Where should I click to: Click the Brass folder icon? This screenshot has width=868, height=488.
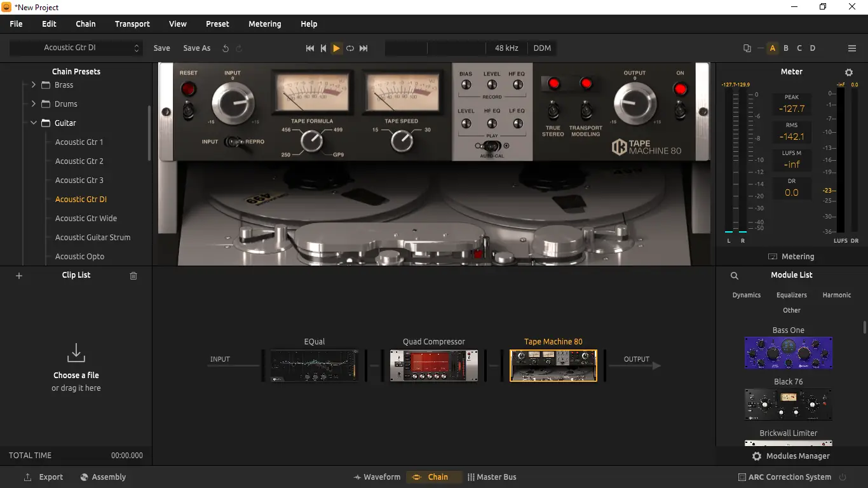coord(46,85)
